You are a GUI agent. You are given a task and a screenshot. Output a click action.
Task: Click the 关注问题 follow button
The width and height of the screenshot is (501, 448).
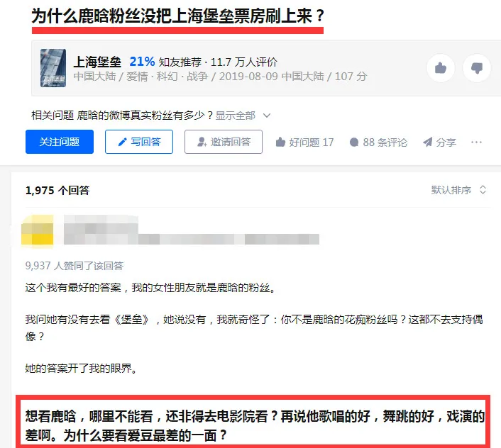pos(60,142)
